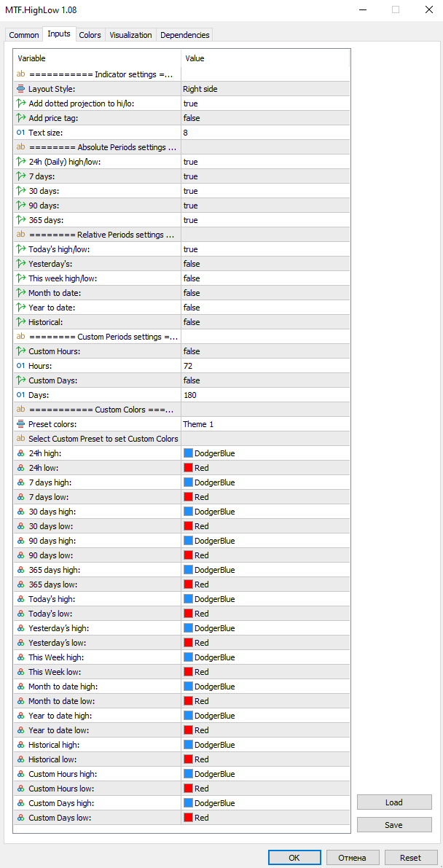The width and height of the screenshot is (443, 868).
Task: Toggle Year to date value false
Action: (x=265, y=308)
